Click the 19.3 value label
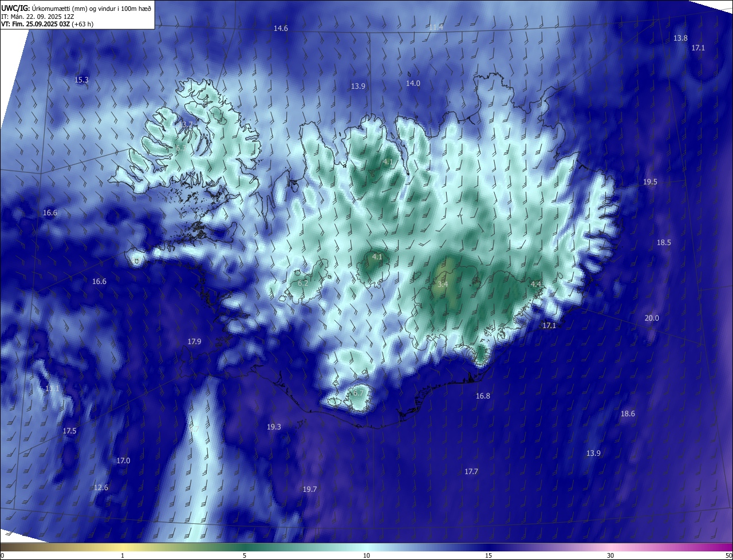The height and width of the screenshot is (560, 733). pyautogui.click(x=274, y=427)
